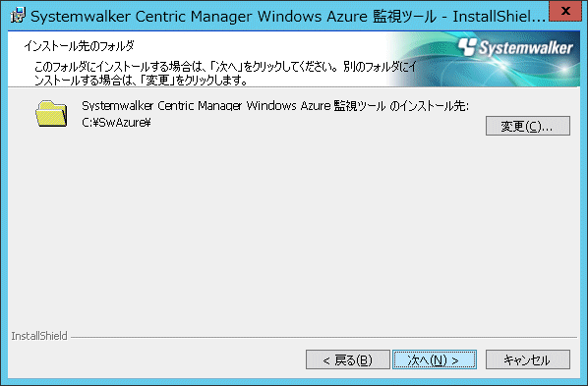Viewport: 588px width, 386px height.
Task: Click the horizontal separator beside InstallShield
Action: click(x=323, y=337)
